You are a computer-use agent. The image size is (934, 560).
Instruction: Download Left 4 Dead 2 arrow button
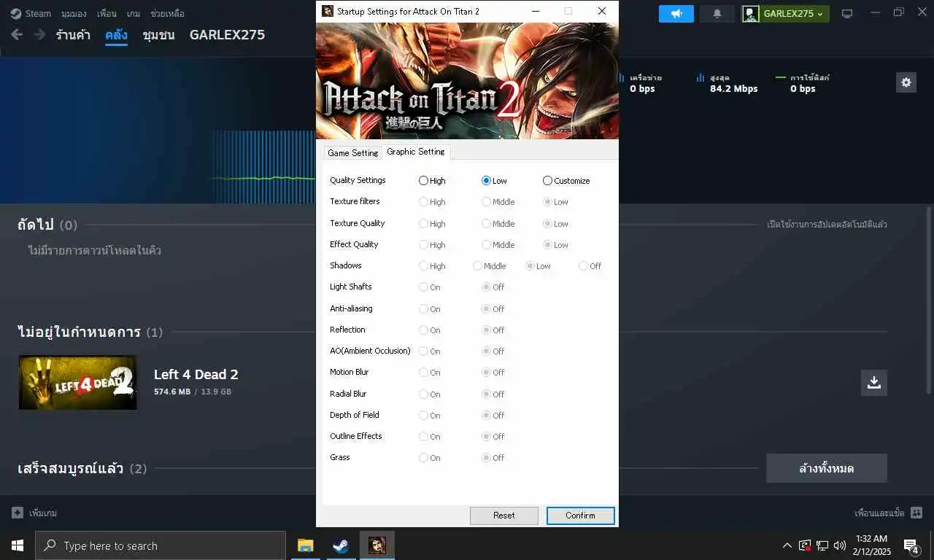pos(874,382)
